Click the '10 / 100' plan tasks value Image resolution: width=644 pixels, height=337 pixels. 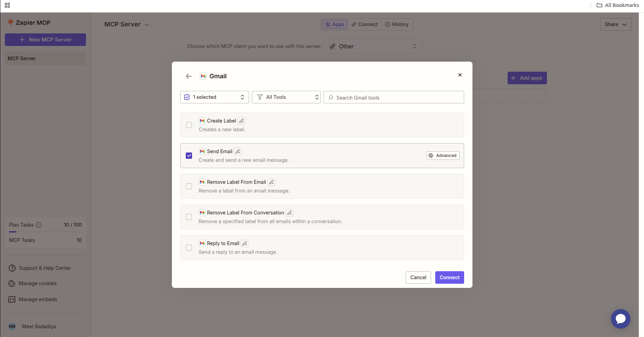pos(73,225)
